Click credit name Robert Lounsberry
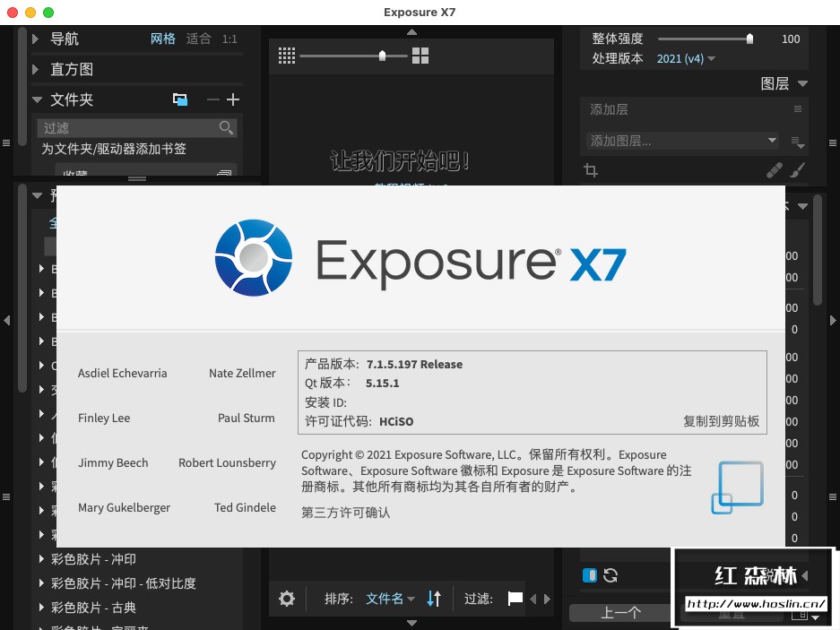The width and height of the screenshot is (840, 630). coord(227,462)
